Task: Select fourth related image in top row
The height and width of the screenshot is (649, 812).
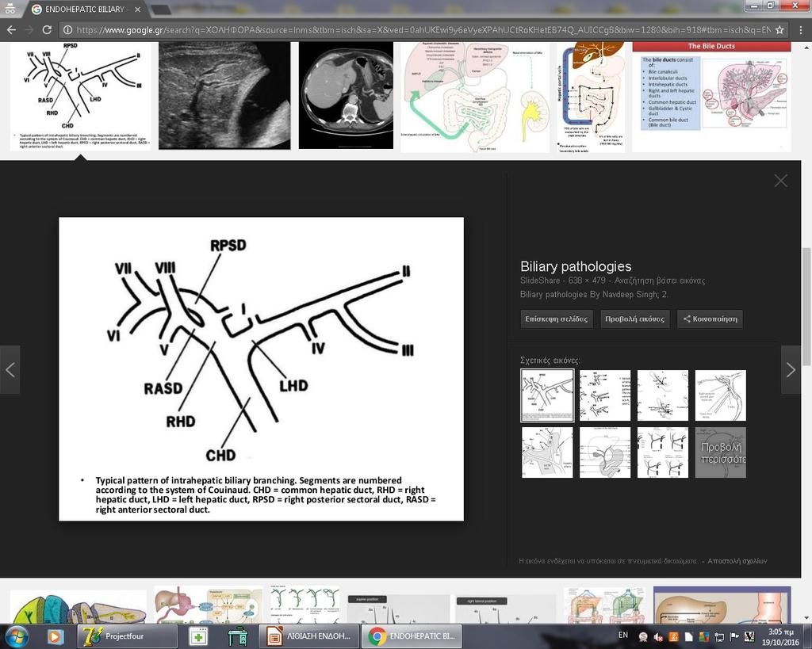Action: coord(720,395)
